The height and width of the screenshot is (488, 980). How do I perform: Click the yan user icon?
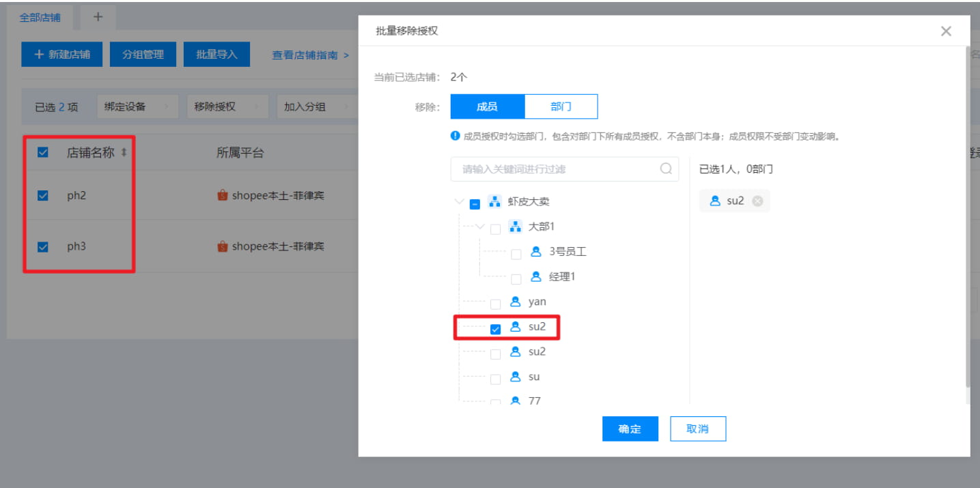coord(516,302)
